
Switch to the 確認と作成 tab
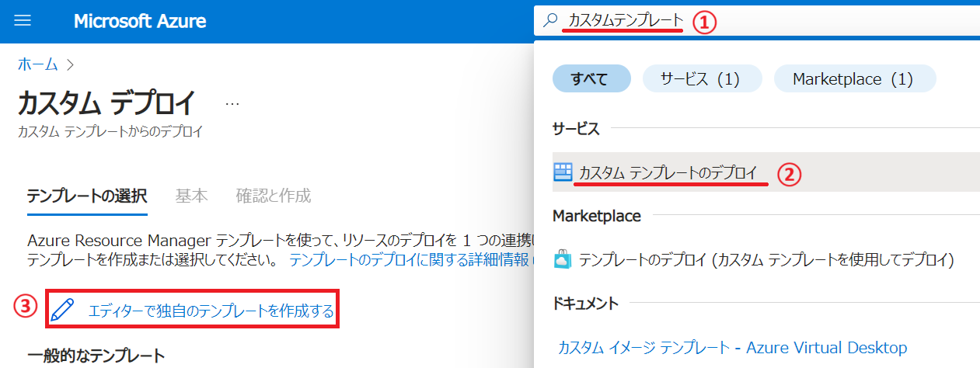(x=274, y=196)
